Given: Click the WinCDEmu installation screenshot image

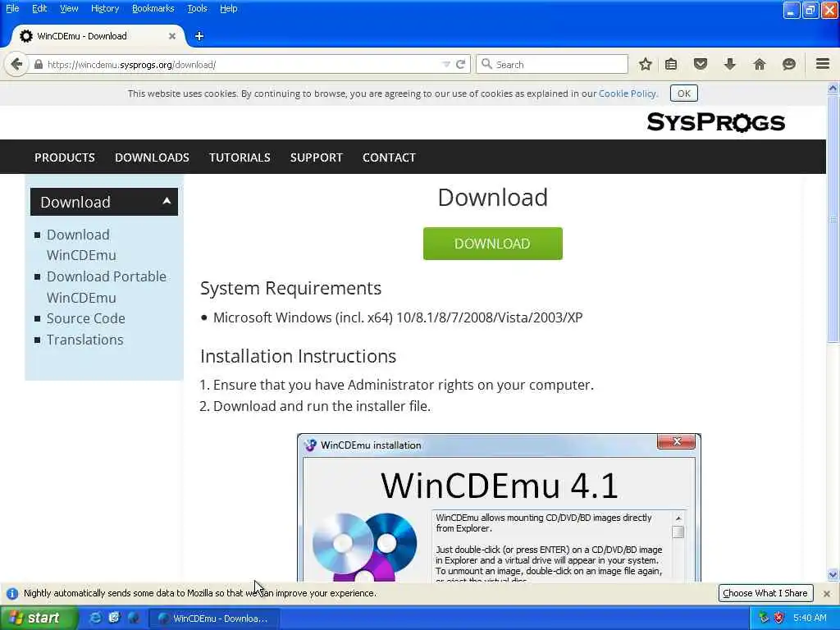Looking at the screenshot, I should click(x=499, y=508).
